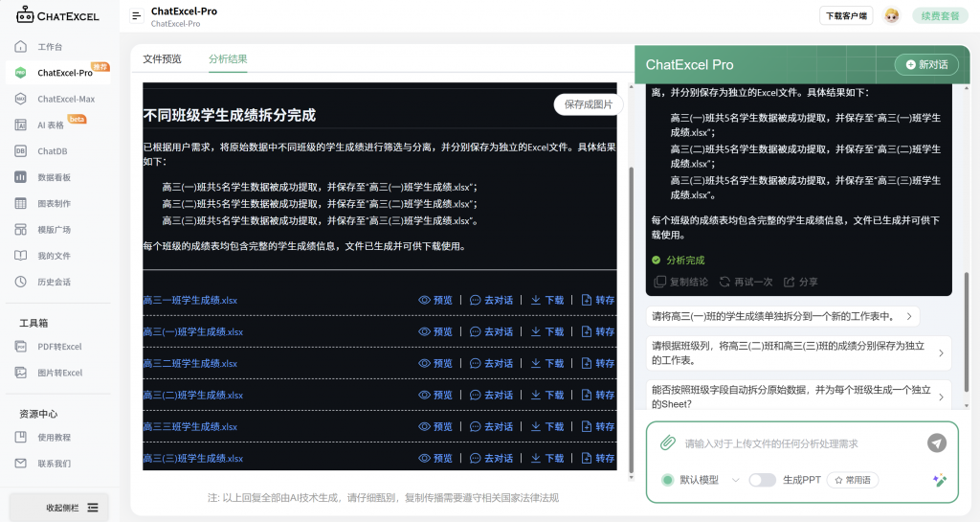The width and height of the screenshot is (980, 522).
Task: Click the chat panel scrollbar
Action: (967, 331)
